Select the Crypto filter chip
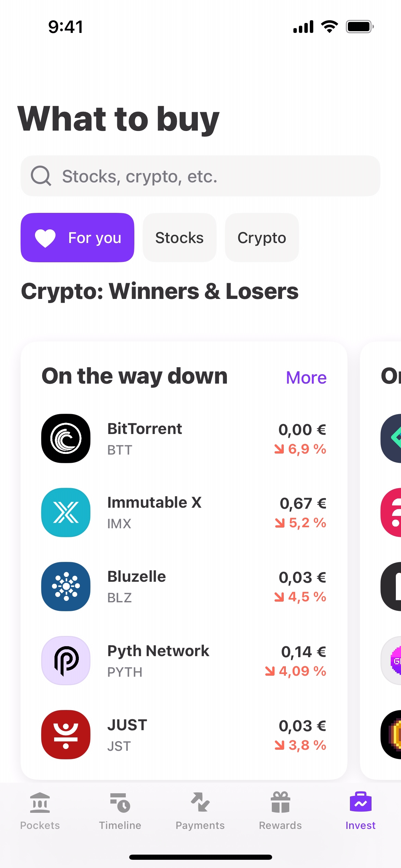Image resolution: width=401 pixels, height=868 pixels. (262, 238)
